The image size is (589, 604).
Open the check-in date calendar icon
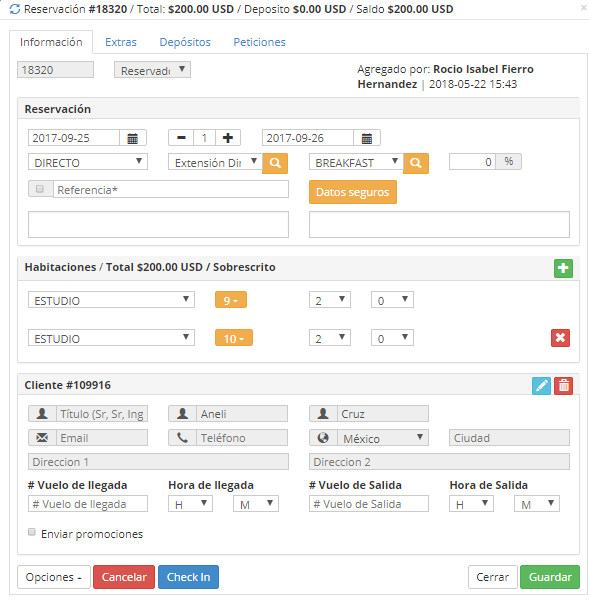coord(133,138)
